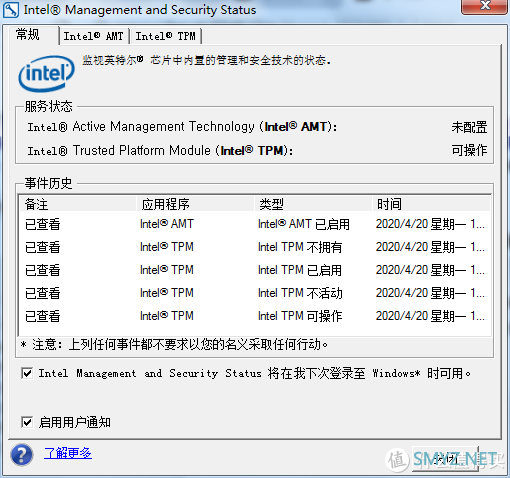Viewport: 510px width, 478px height.
Task: Click the Intel logo image
Action: pos(46,74)
